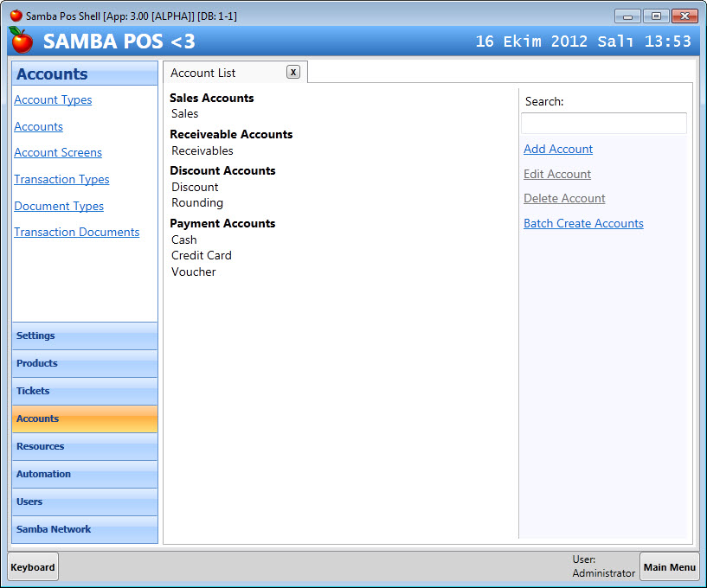Close the Account List tab
707x588 pixels.
(293, 72)
